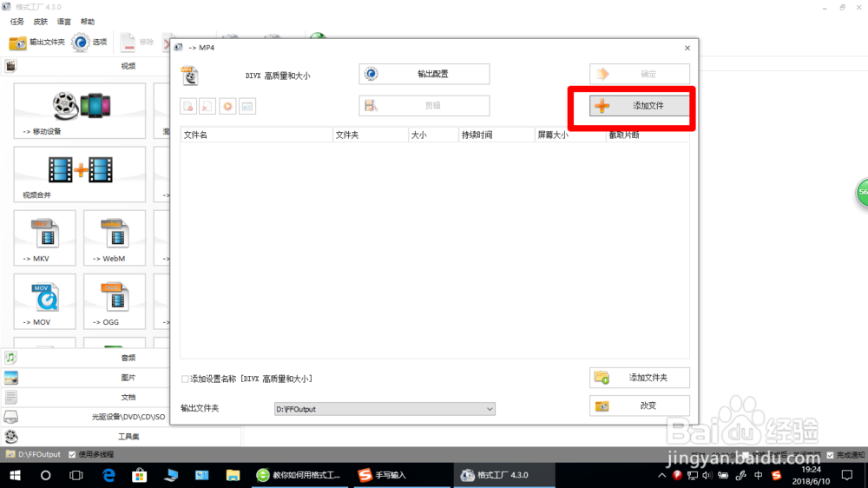Open the notification center icon
The width and height of the screenshot is (868, 488).
coord(847,475)
